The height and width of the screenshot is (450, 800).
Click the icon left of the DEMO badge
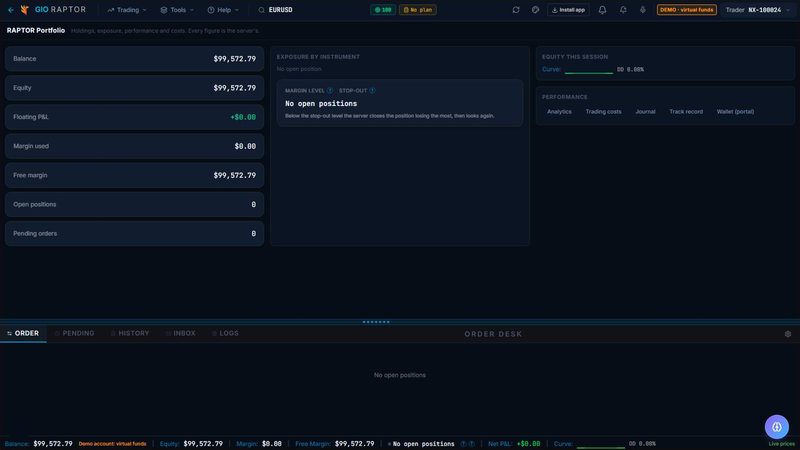pyautogui.click(x=642, y=10)
